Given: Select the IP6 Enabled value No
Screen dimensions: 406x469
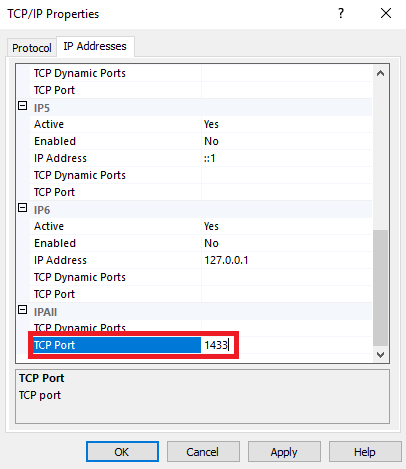Looking at the screenshot, I should [211, 243].
